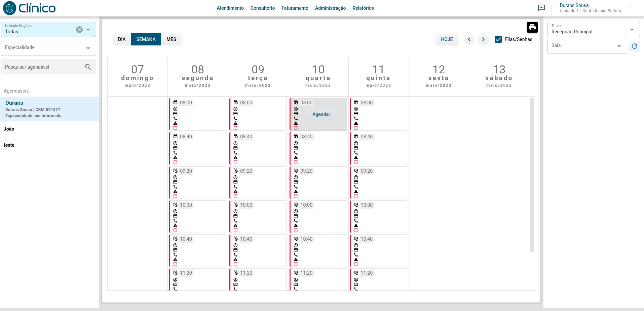644x311 pixels.
Task: Go to previous week arrow
Action: (x=469, y=39)
